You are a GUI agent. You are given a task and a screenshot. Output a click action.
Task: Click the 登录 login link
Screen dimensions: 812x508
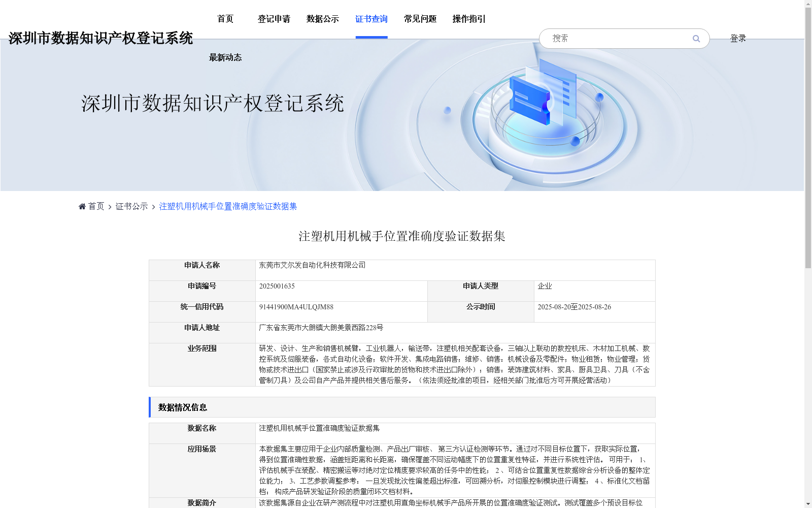coord(738,38)
